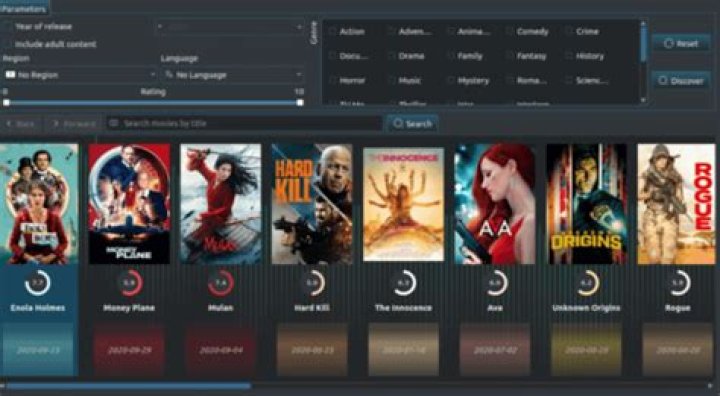
Task: Click The Innocence title text
Action: coord(404,308)
